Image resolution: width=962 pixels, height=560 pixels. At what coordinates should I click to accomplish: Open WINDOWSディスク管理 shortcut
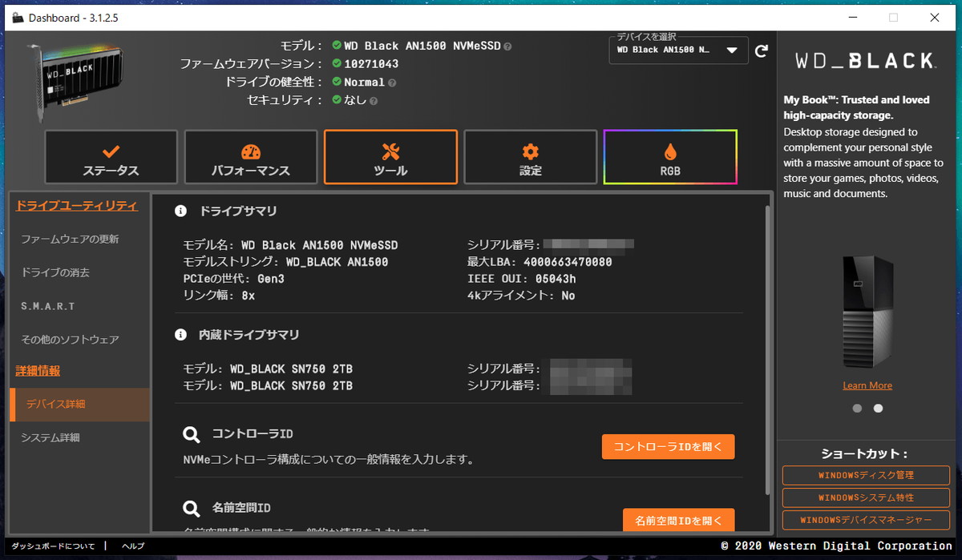(866, 475)
